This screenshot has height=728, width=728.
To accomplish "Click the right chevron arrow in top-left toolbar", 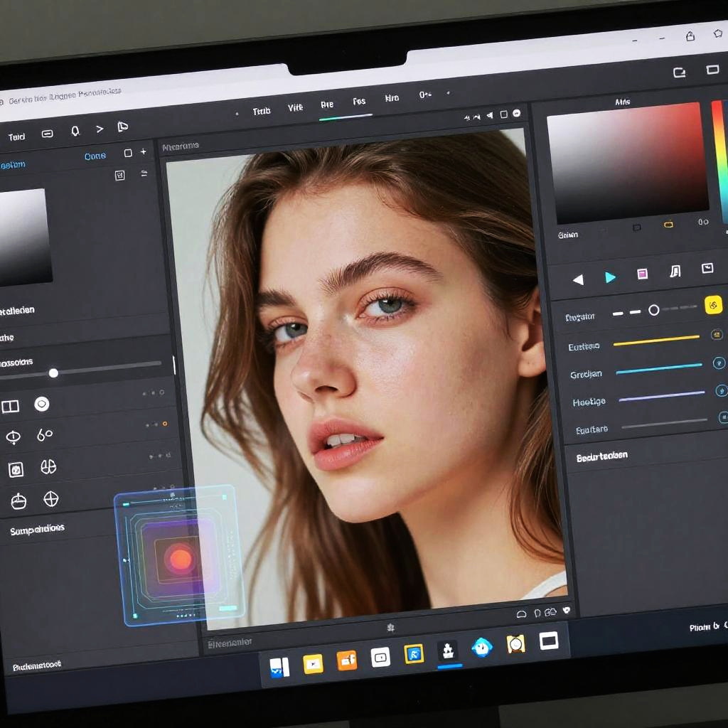I will point(100,129).
